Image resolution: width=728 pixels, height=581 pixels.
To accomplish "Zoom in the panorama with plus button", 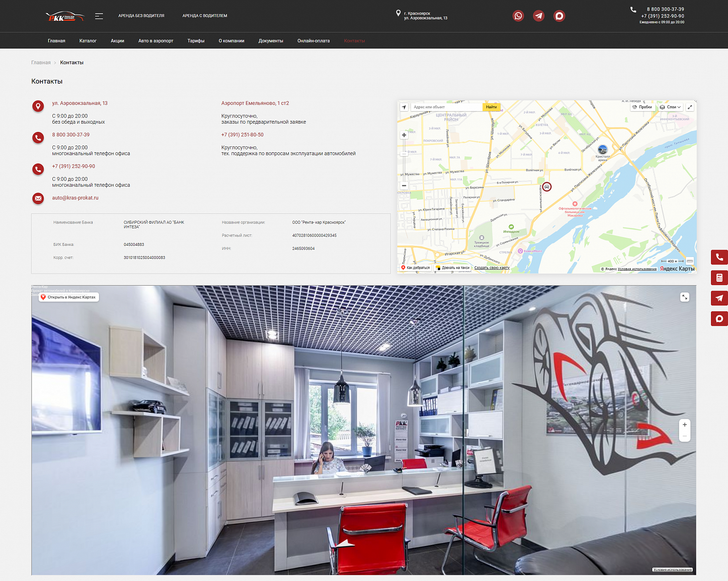I will pyautogui.click(x=685, y=425).
